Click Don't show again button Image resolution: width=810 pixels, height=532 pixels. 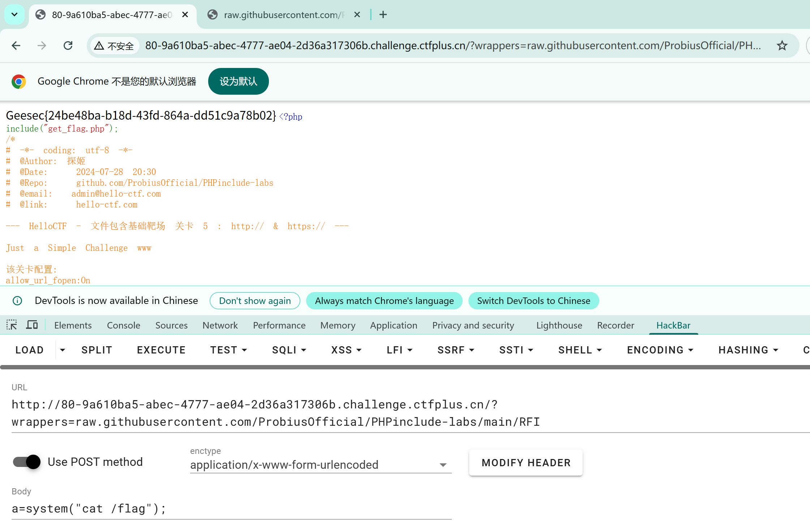(255, 301)
